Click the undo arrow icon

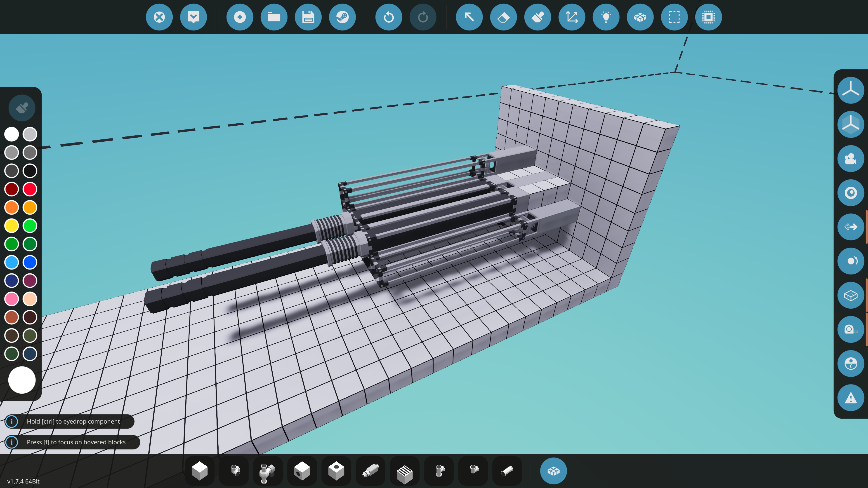coord(389,17)
